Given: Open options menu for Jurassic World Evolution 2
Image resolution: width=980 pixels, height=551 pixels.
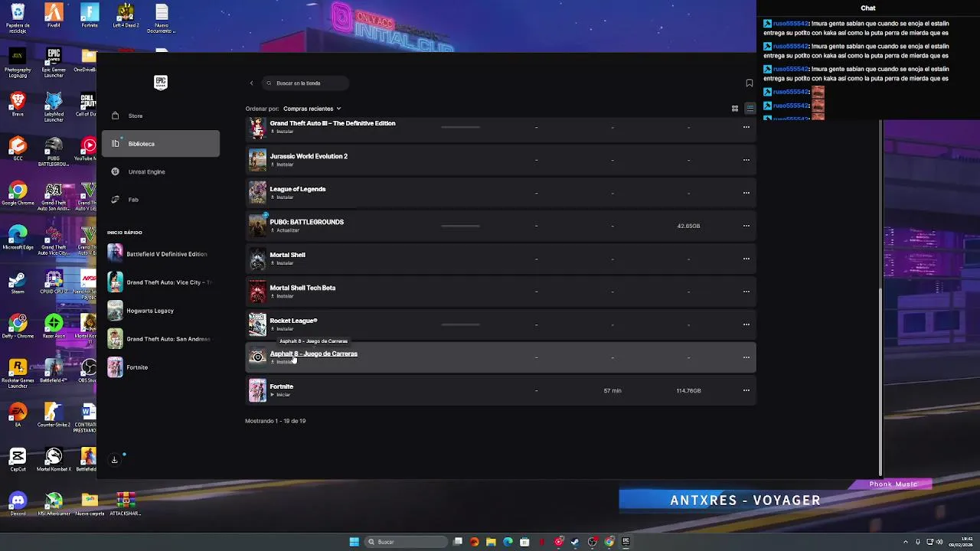Looking at the screenshot, I should tap(746, 160).
